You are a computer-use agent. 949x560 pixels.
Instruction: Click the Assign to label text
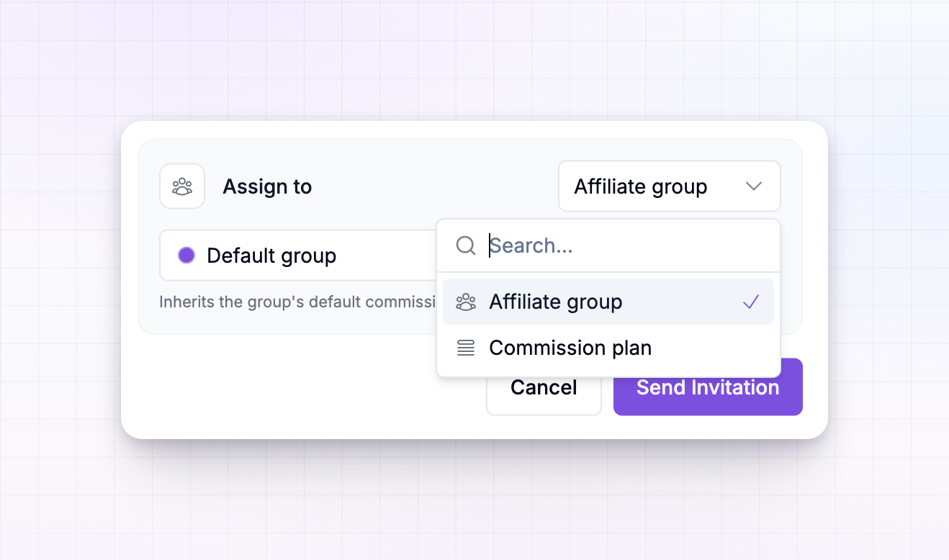point(267,186)
